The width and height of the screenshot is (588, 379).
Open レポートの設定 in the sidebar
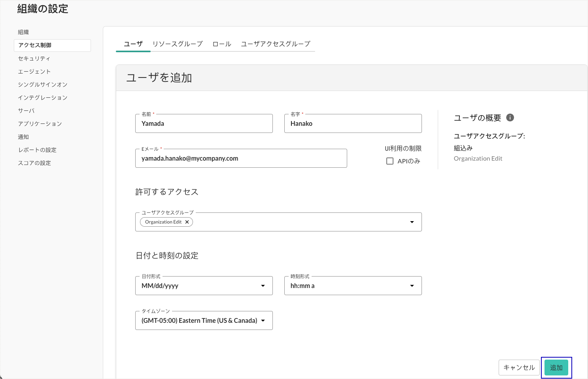37,150
